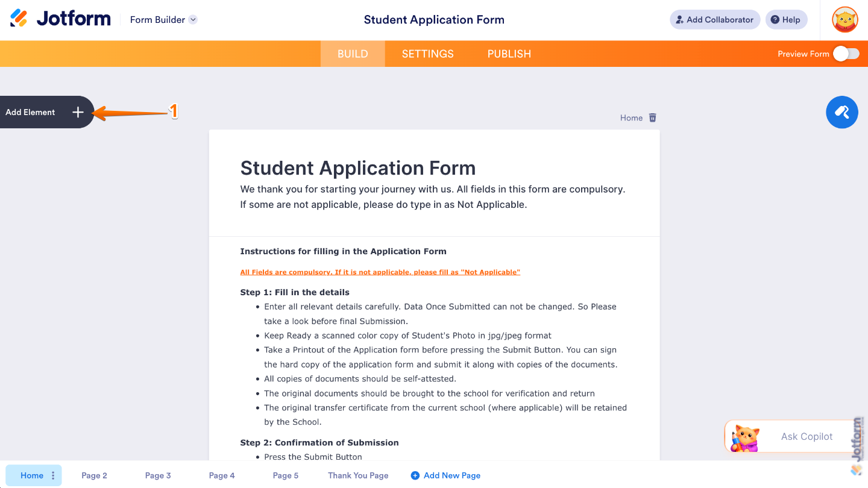Image resolution: width=868 pixels, height=488 pixels.
Task: Click the Jotform logo
Action: (x=60, y=19)
